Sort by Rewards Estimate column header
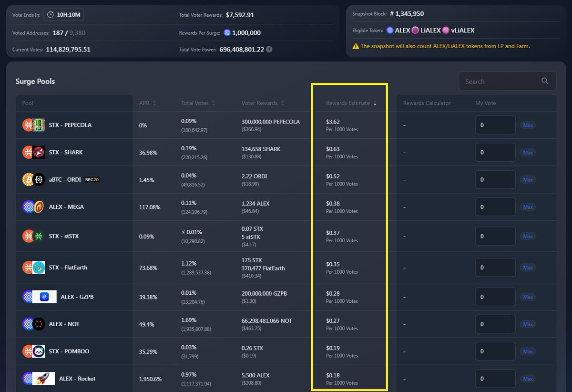Screen dimensions: 572x392 pos(351,103)
